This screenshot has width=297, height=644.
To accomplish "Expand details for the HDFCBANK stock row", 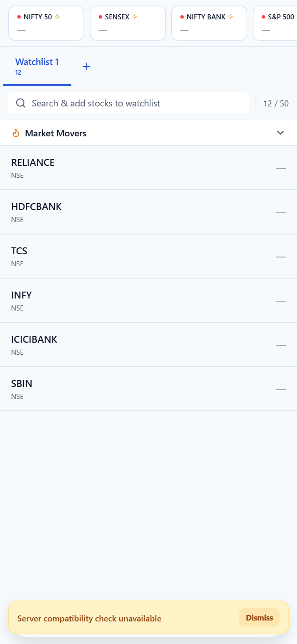I will coord(148,212).
